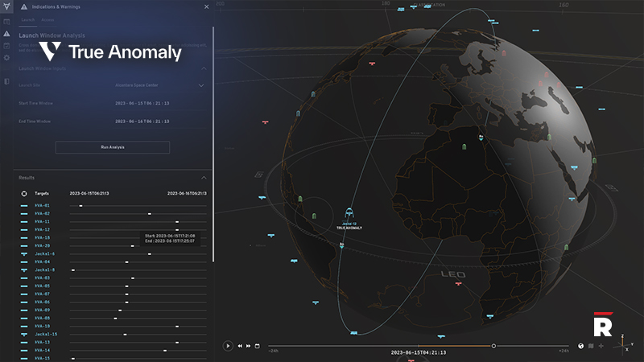Select the HVA-12 target name

[42, 230]
